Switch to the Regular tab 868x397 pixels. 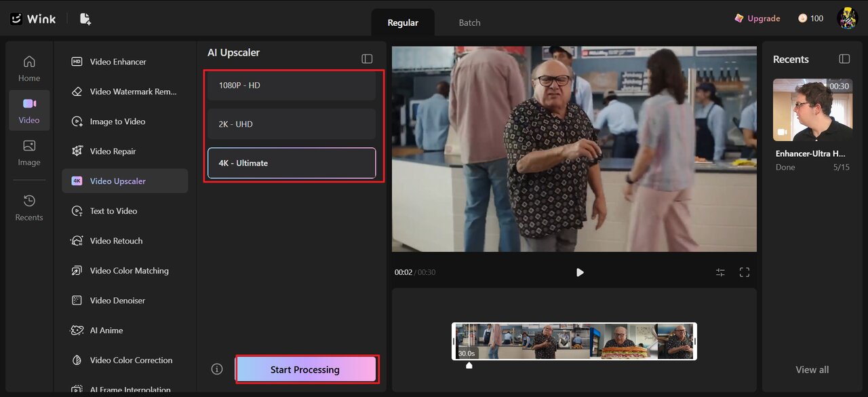[403, 22]
